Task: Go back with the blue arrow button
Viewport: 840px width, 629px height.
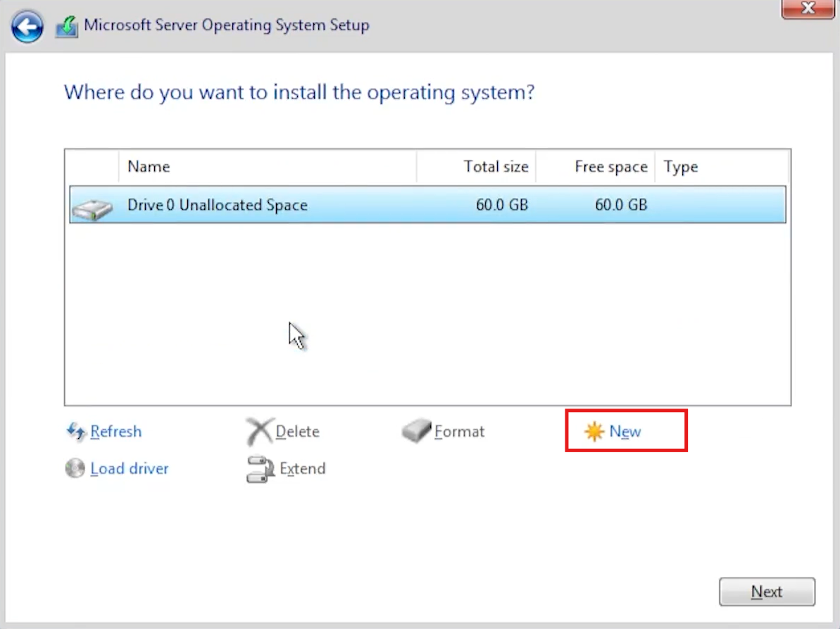Action: (x=27, y=26)
